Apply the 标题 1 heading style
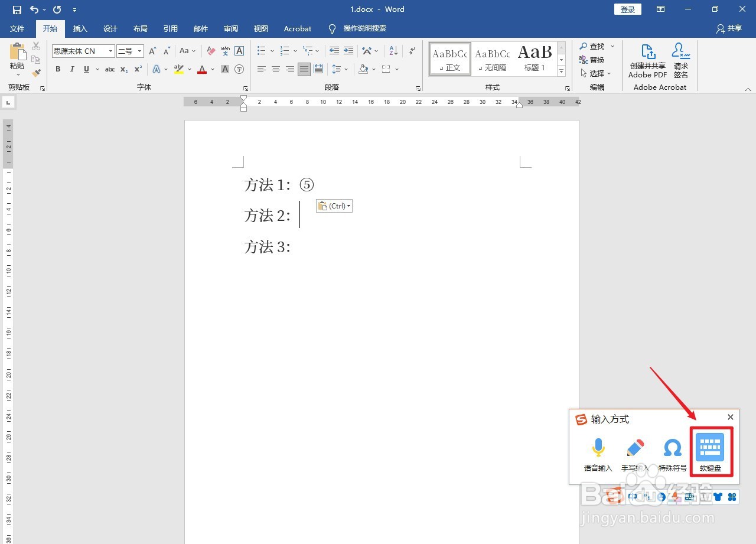The width and height of the screenshot is (756, 544). 535,58
